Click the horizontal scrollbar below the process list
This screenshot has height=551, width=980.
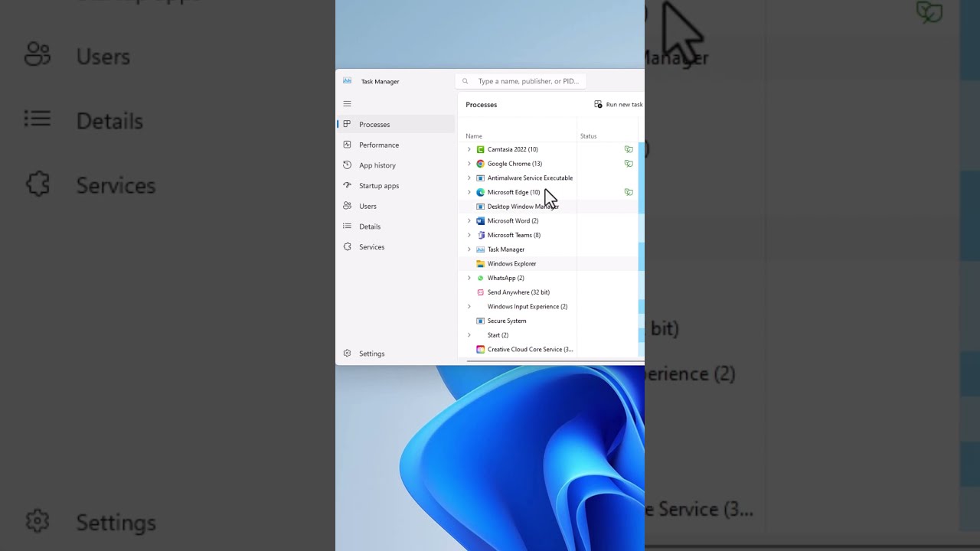(x=555, y=360)
